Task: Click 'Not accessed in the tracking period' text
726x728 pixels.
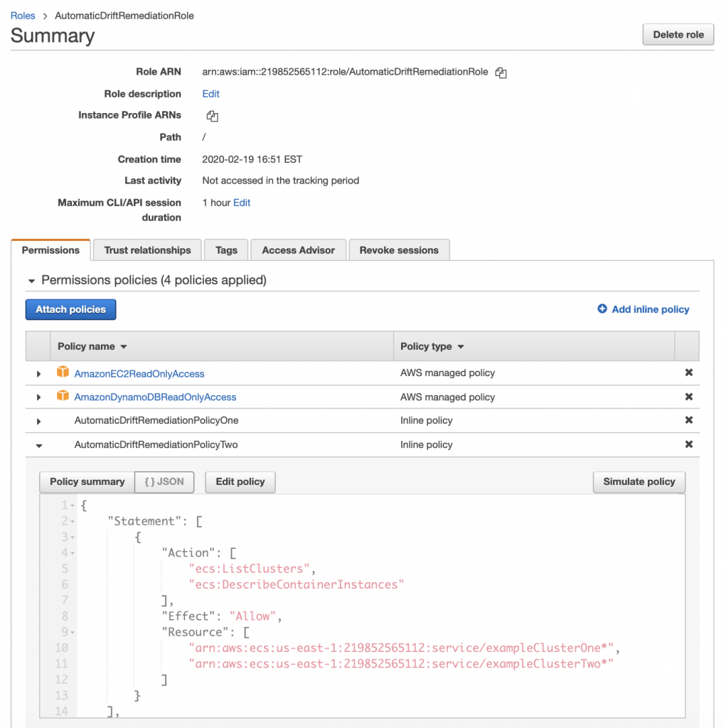Action: click(281, 181)
